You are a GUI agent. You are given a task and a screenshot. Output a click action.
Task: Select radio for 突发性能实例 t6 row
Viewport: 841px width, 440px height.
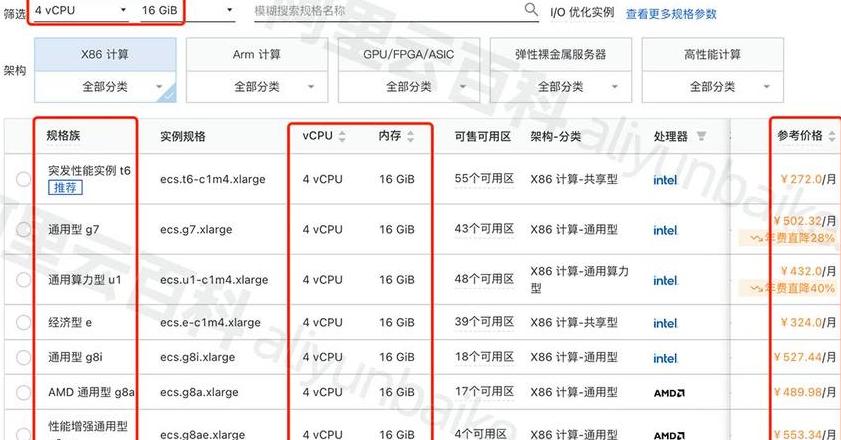tap(24, 179)
